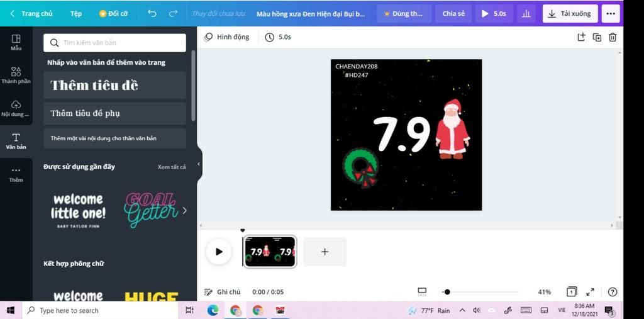Click the canvas vertical scrollbar
644x319 pixels.
tap(619, 135)
